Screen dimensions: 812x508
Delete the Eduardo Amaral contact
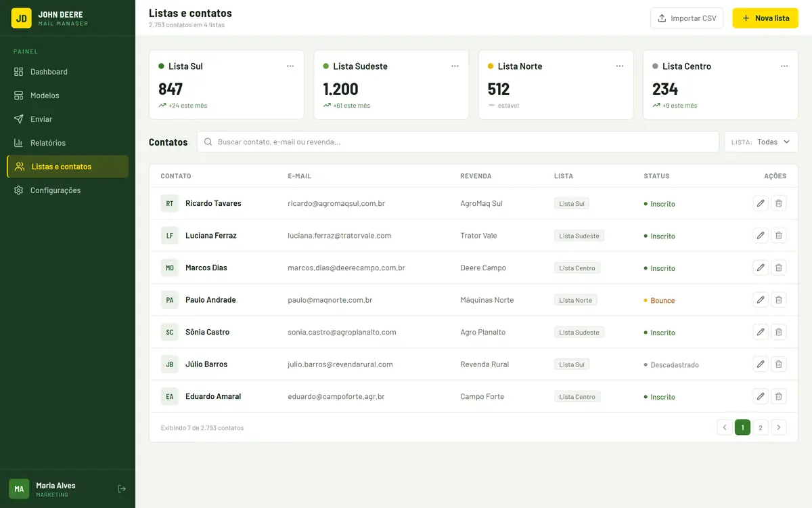(779, 396)
